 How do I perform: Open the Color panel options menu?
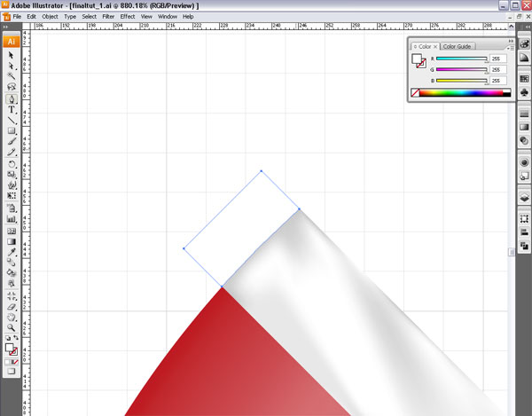511,48
